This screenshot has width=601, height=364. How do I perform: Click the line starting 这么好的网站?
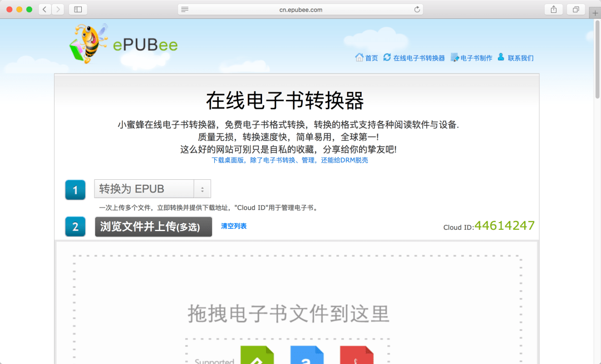pos(288,149)
